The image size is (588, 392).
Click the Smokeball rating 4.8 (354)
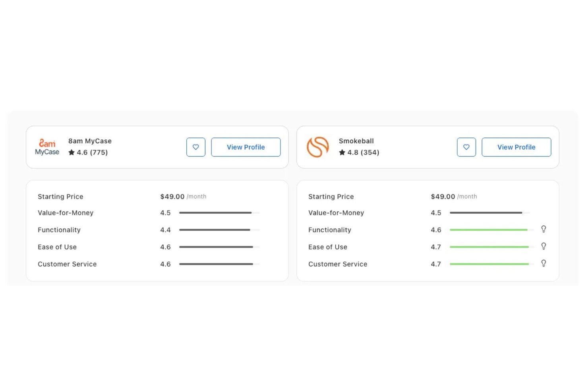coord(363,152)
